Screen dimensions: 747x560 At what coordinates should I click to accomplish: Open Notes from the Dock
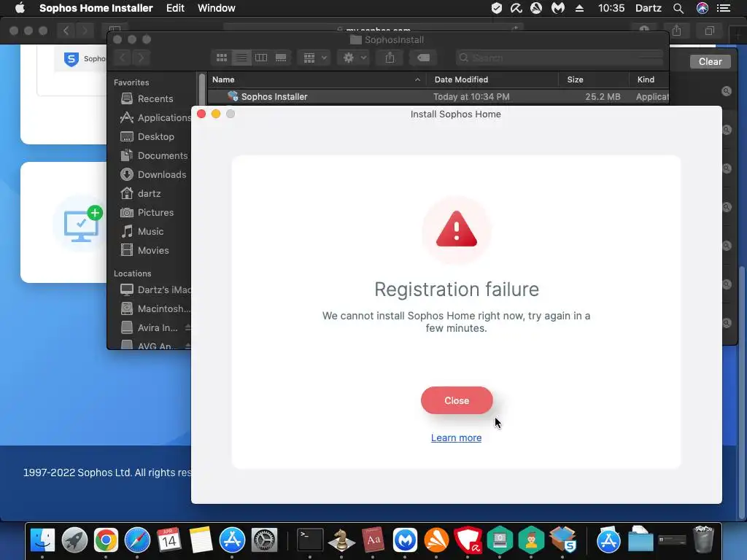tap(200, 540)
